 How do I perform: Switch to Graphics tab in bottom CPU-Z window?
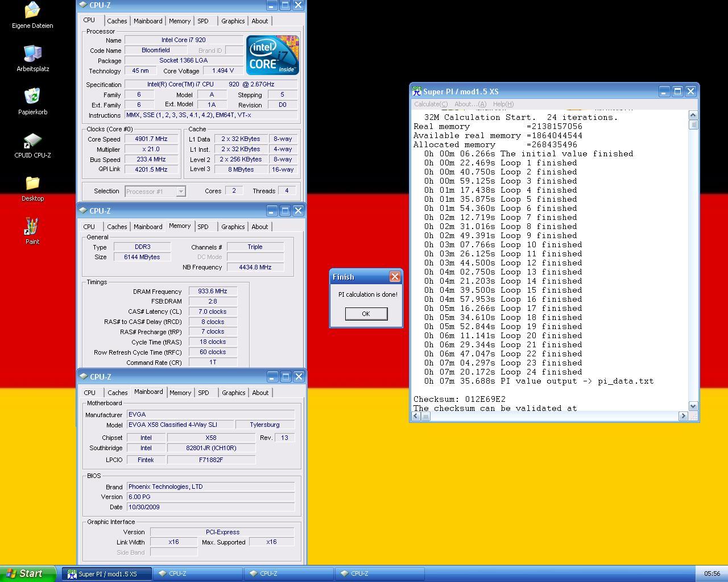point(234,393)
